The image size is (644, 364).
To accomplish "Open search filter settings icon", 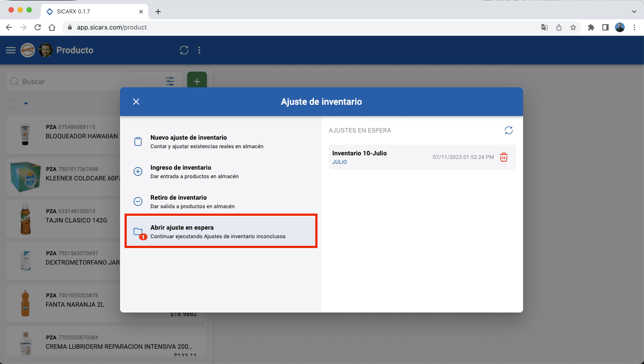I will pyautogui.click(x=170, y=81).
